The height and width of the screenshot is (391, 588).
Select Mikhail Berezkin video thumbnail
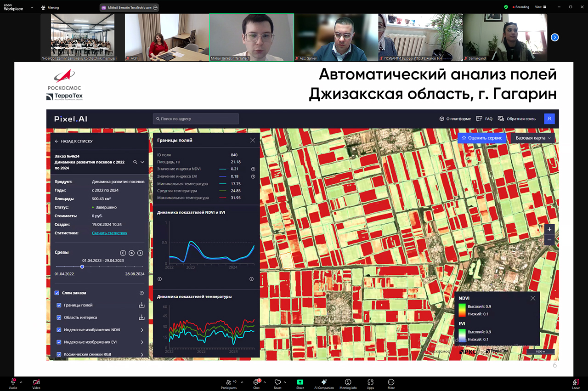click(x=252, y=37)
